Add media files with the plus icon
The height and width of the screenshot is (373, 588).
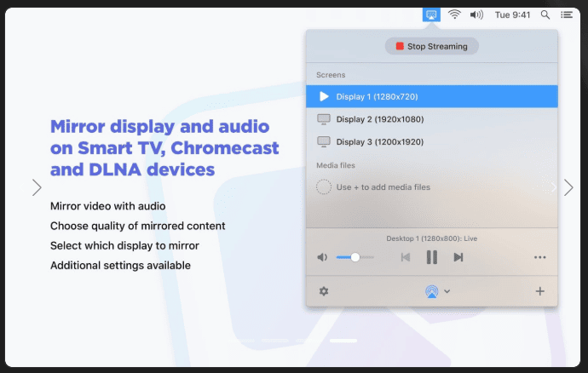click(539, 291)
